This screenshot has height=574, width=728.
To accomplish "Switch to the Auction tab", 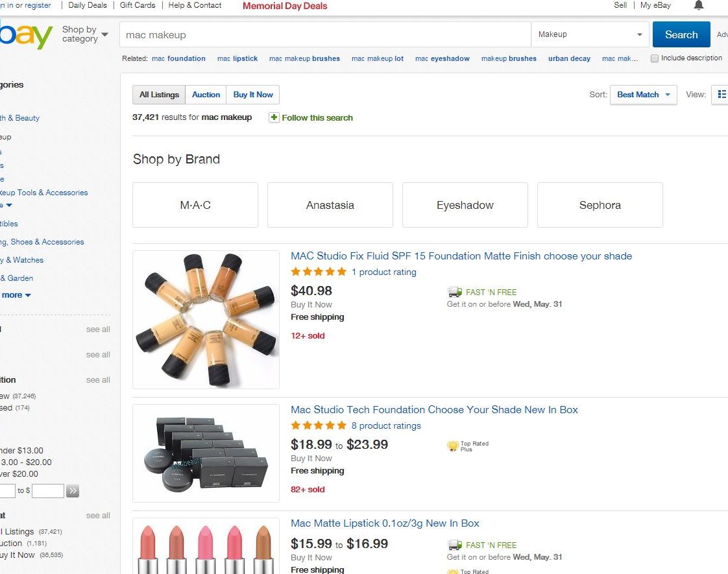I will tap(206, 95).
